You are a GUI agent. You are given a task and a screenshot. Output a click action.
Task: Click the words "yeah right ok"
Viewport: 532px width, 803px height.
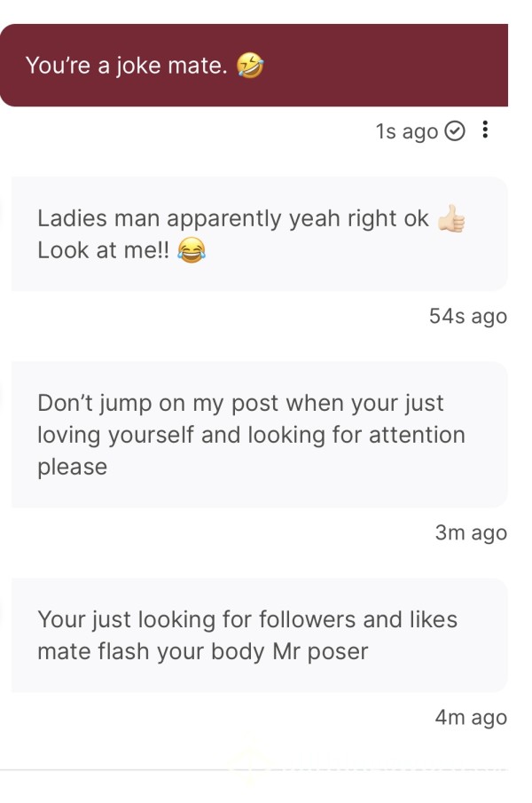point(358,218)
